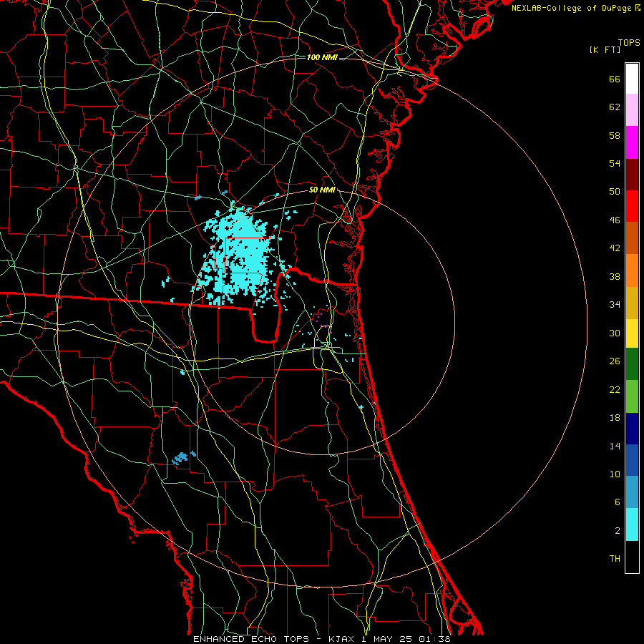Screen dimensions: 644x644
Task: Click the legend value 38
Action: tap(615, 276)
